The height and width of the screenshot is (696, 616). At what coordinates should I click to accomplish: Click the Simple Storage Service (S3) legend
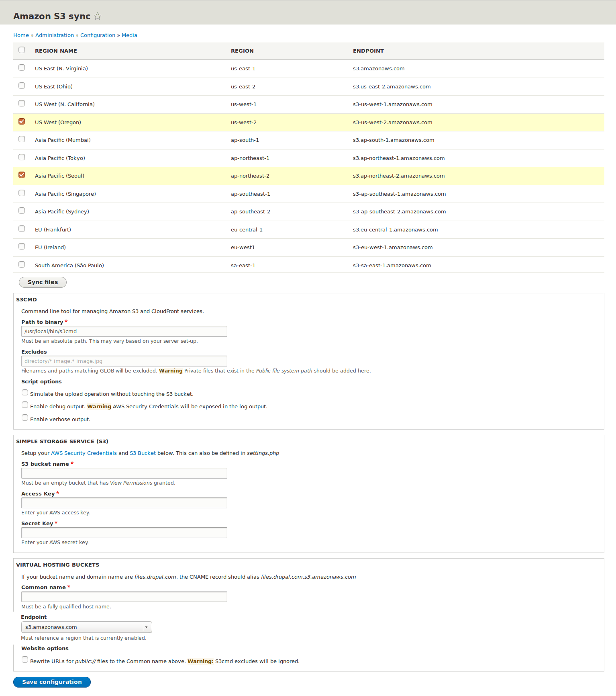62,442
